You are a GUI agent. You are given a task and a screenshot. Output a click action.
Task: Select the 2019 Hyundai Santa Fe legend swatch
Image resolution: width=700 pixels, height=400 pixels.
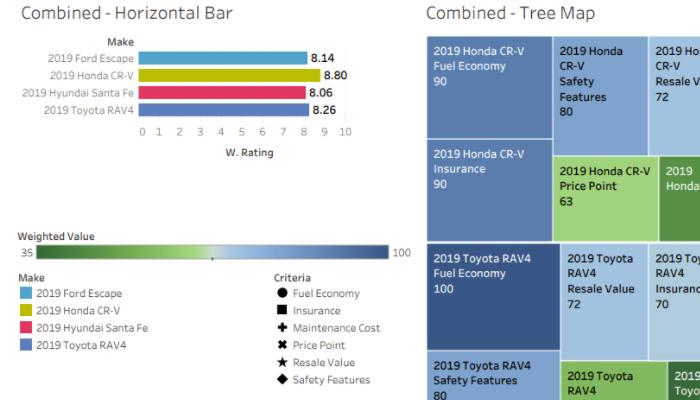click(x=26, y=327)
